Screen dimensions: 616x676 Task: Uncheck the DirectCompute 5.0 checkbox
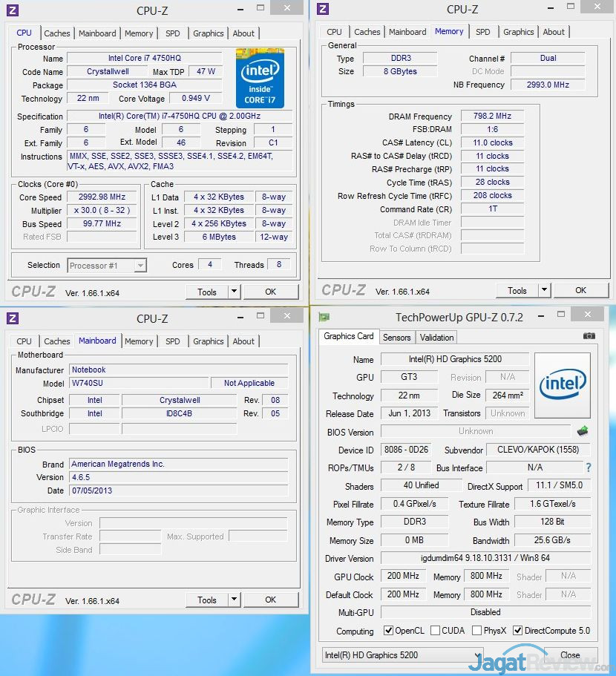(x=518, y=631)
